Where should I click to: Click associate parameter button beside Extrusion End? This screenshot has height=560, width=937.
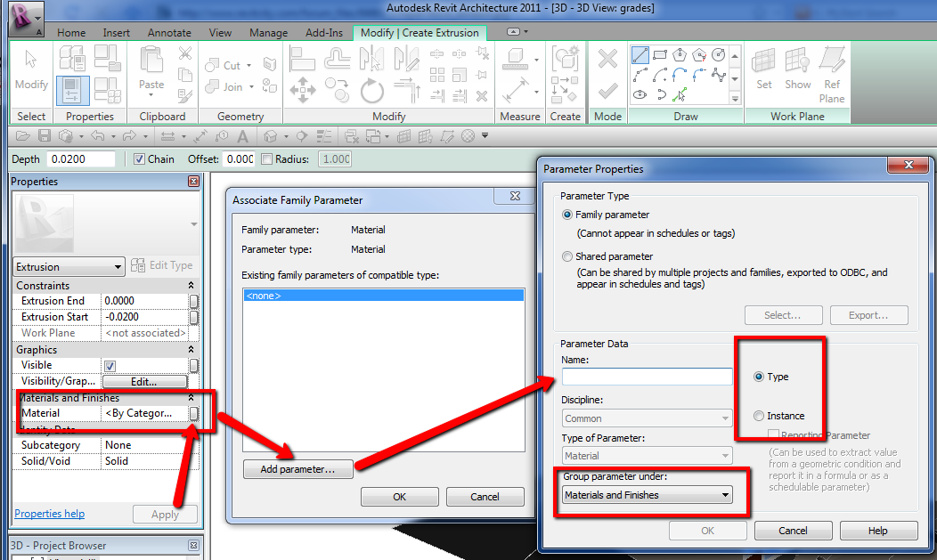tap(193, 301)
